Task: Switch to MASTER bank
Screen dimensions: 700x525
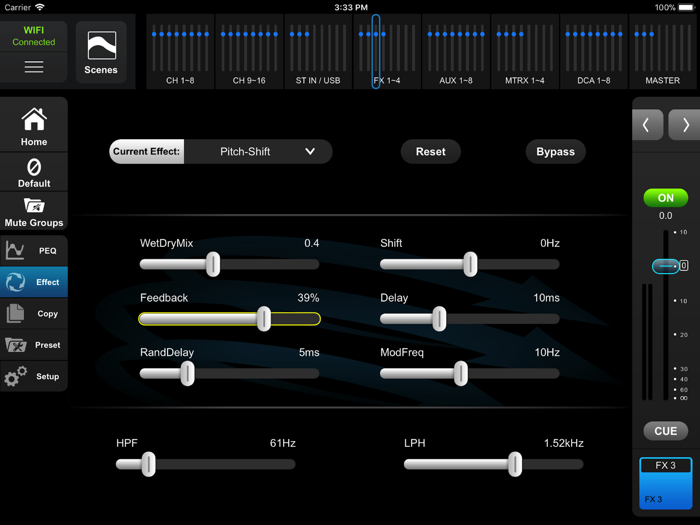Action: 662,52
